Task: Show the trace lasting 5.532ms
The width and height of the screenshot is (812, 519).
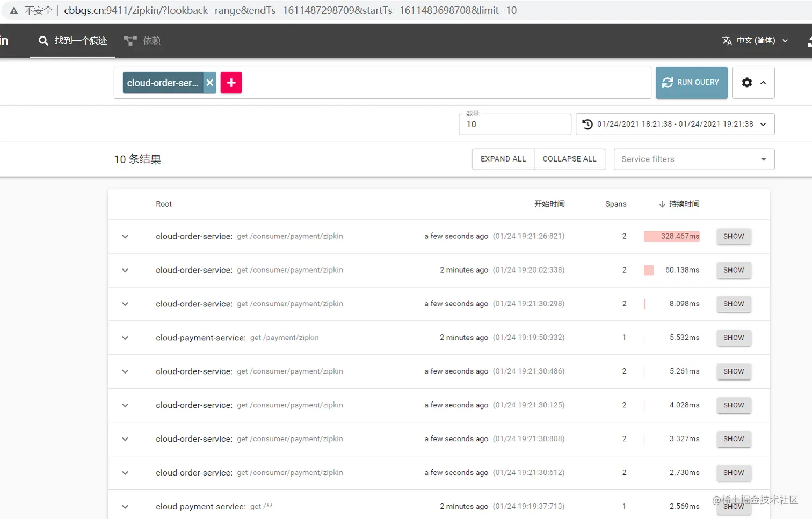Action: pyautogui.click(x=734, y=338)
